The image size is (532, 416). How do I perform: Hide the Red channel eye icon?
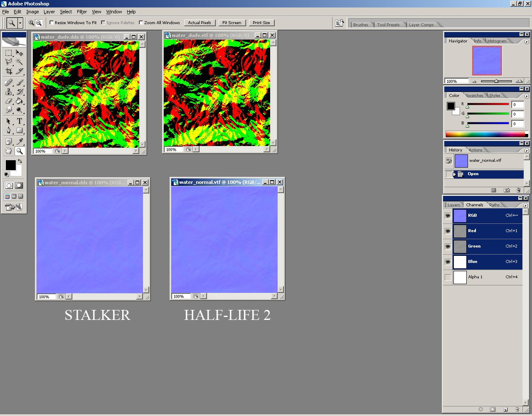coord(448,231)
